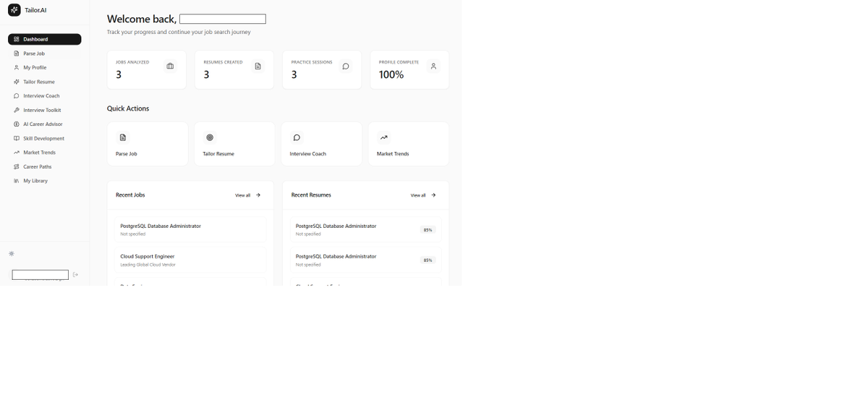Open PostgreSQL Database Administrator in Recent Jobs
The height and width of the screenshot is (397, 868).
(190, 229)
